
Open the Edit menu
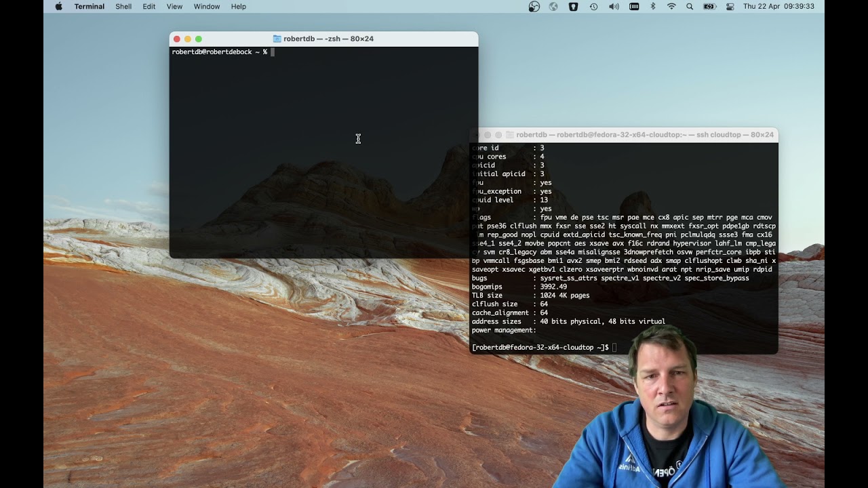[x=149, y=6]
